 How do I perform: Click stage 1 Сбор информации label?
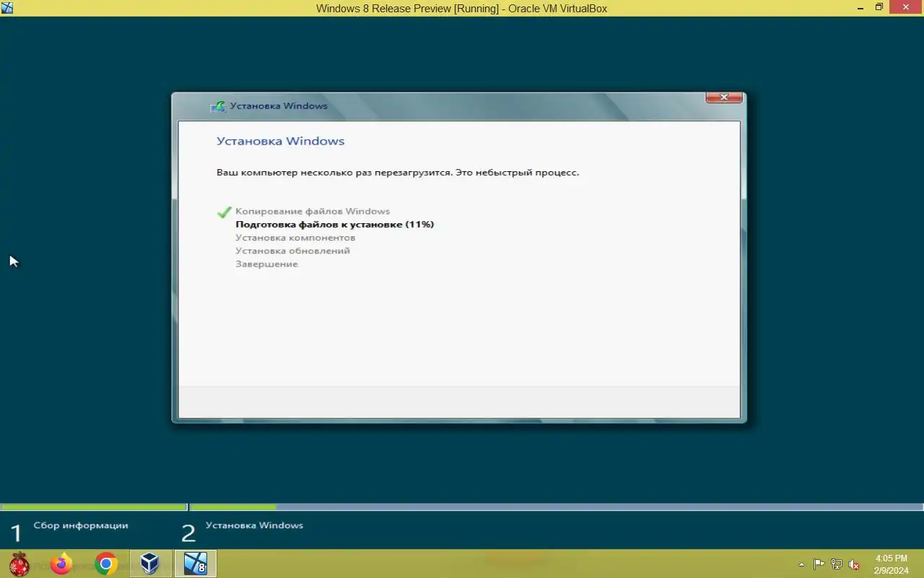click(x=81, y=525)
